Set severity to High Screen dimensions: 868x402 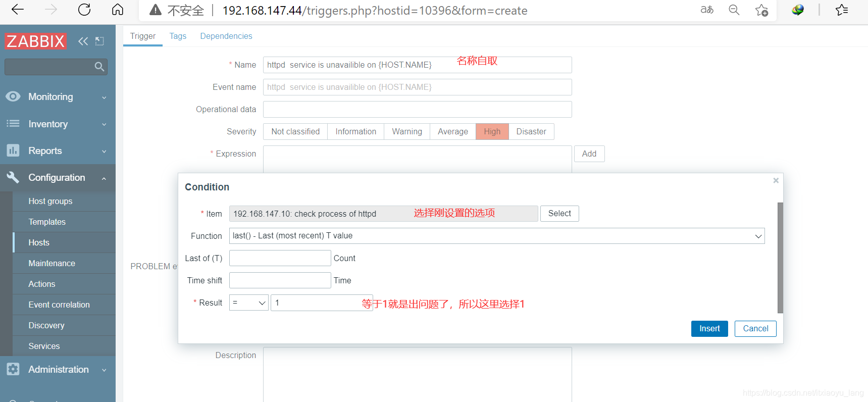click(x=492, y=131)
